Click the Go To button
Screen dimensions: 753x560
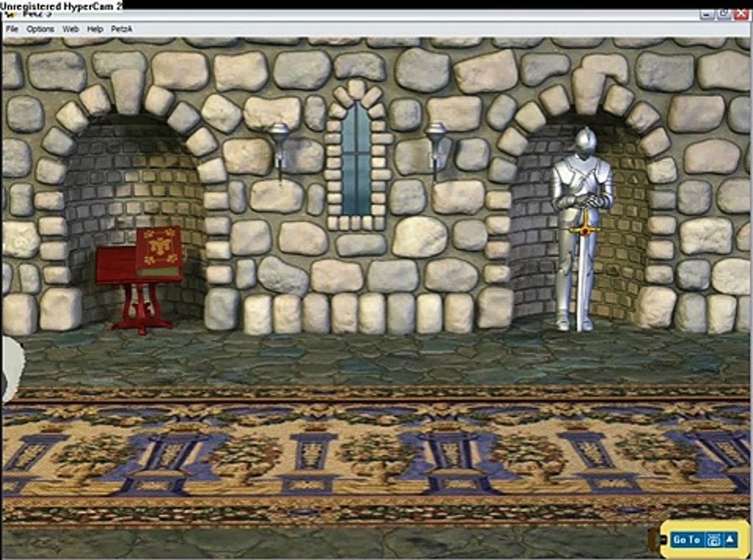pyautogui.click(x=687, y=540)
